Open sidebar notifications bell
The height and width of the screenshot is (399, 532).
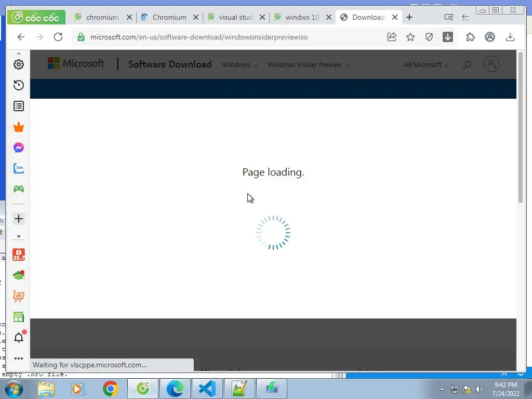point(19,337)
